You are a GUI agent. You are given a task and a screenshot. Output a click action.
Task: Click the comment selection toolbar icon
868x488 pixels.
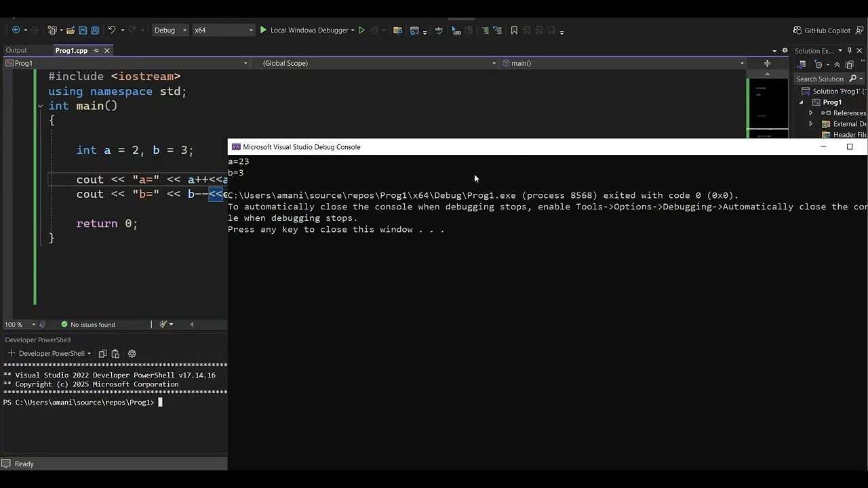click(x=485, y=30)
